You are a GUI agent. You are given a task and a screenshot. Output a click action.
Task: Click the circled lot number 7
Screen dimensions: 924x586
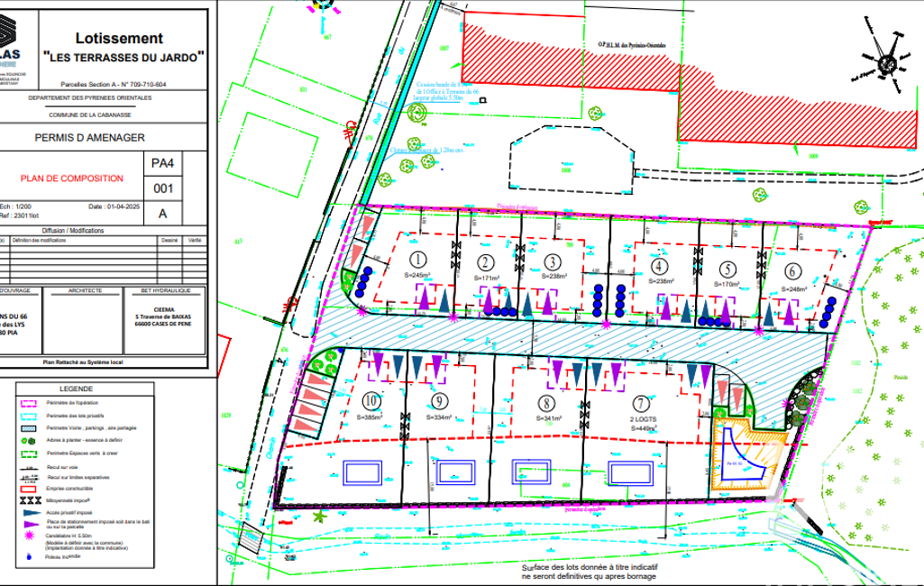click(x=639, y=404)
